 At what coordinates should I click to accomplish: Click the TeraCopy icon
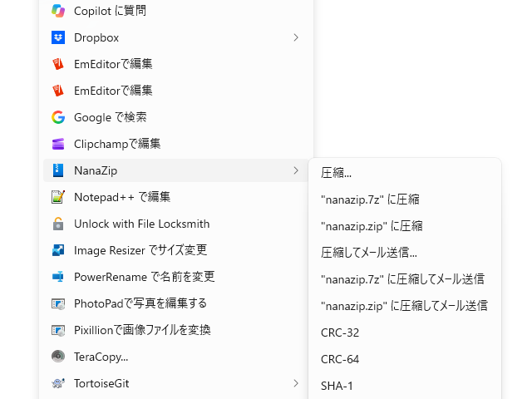[58, 357]
